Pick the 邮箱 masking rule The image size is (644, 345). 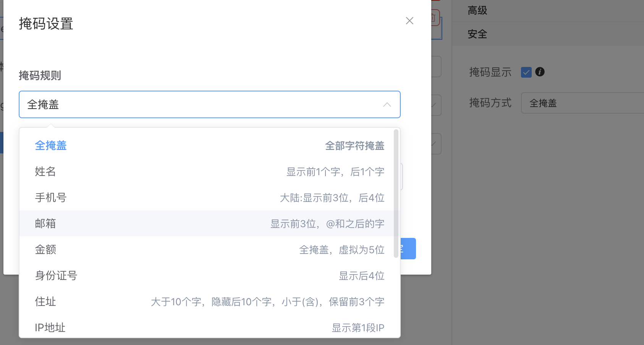45,224
